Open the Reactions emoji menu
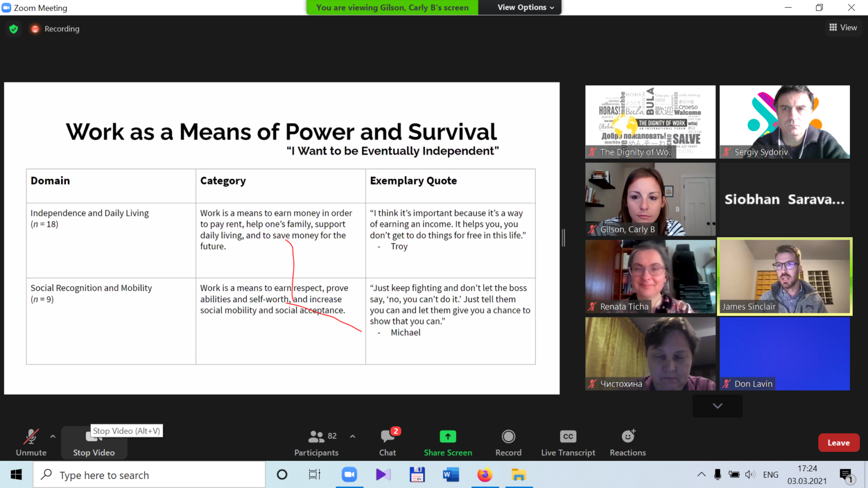Viewport: 868px width, 488px height. [x=628, y=442]
